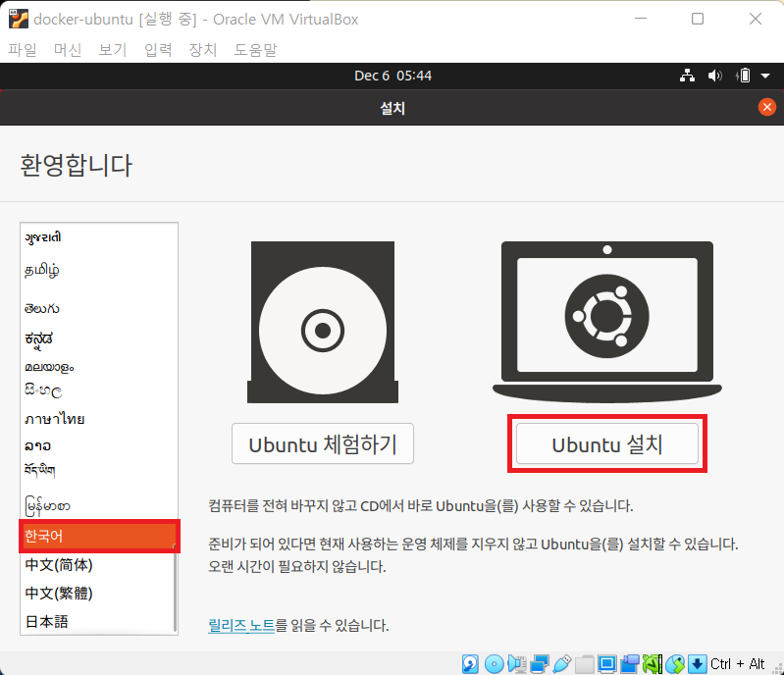Click the VirtualBox app icon in title bar
This screenshot has width=784, height=675.
[19, 19]
